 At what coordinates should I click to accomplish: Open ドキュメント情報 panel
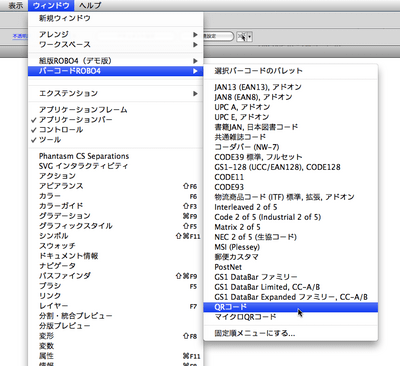tap(115, 256)
